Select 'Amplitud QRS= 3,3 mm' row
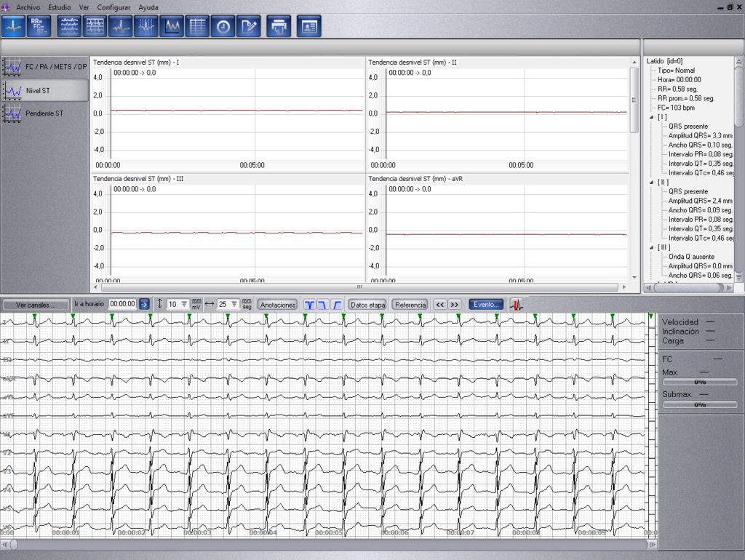Viewport: 745px width, 560px height. 701,136
